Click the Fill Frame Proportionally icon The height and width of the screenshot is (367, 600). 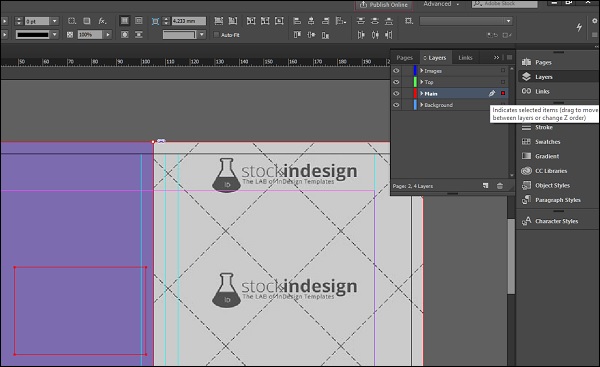(x=218, y=21)
